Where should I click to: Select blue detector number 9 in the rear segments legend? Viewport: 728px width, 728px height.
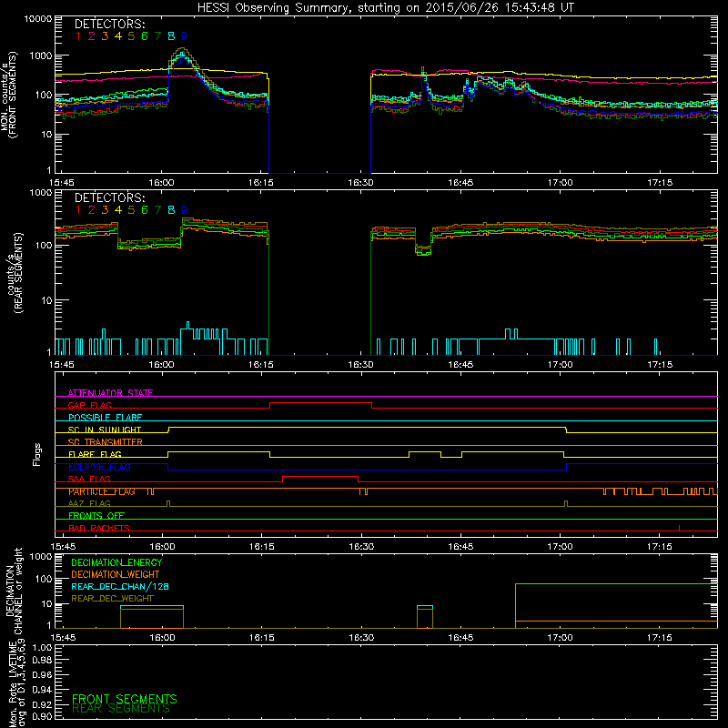click(x=185, y=210)
